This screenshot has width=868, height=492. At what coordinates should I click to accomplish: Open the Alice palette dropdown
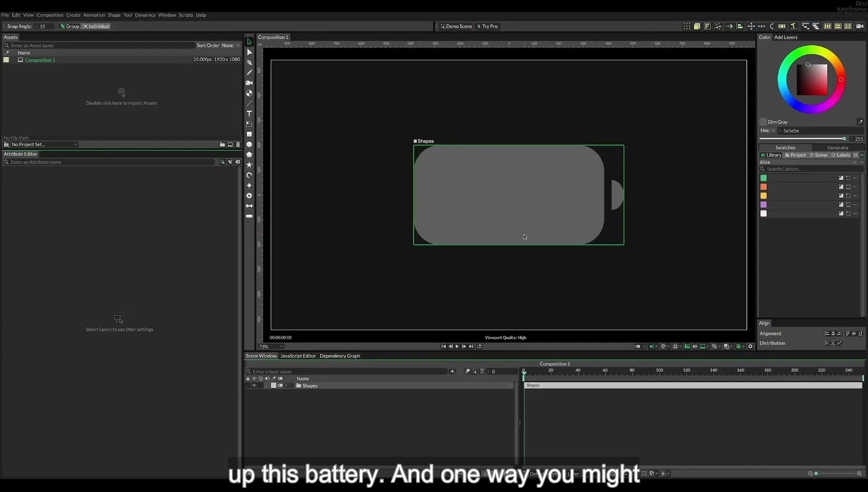(x=808, y=162)
